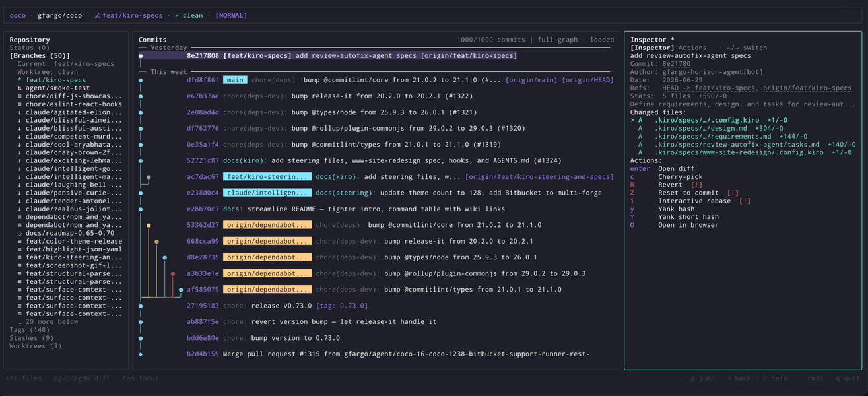Click the down-arrow icon beside claude/agitated-elion branch
868x396 pixels.
(19, 112)
